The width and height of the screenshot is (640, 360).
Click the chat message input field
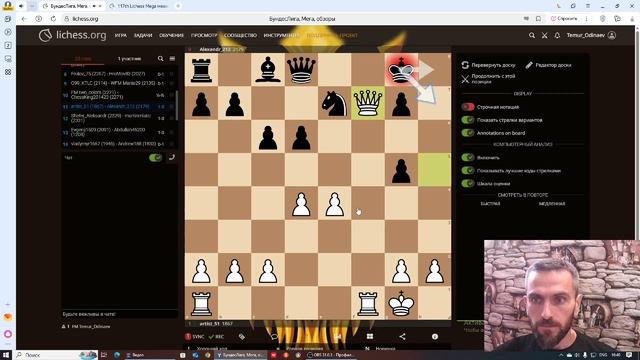[x=119, y=314]
